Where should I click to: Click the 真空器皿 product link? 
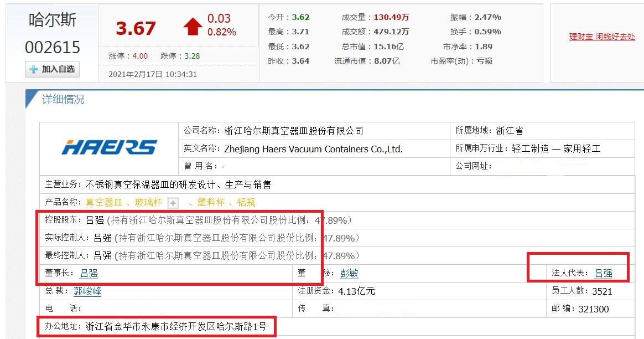(x=104, y=202)
